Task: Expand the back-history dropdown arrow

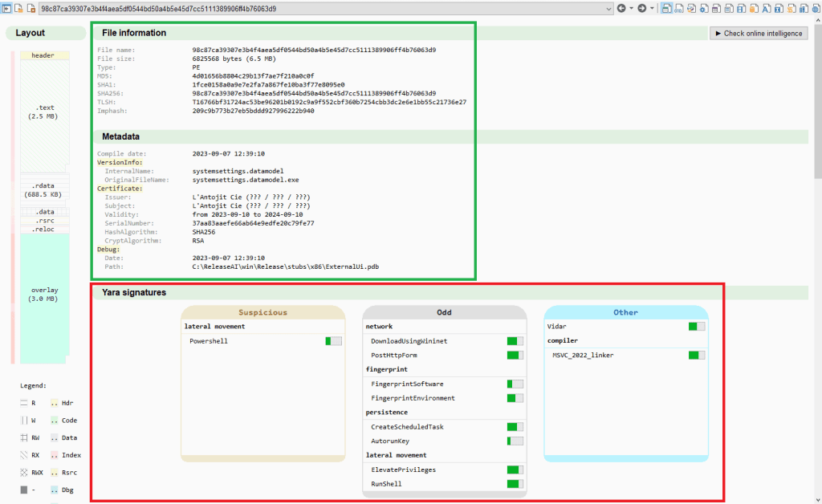Action: (631, 9)
